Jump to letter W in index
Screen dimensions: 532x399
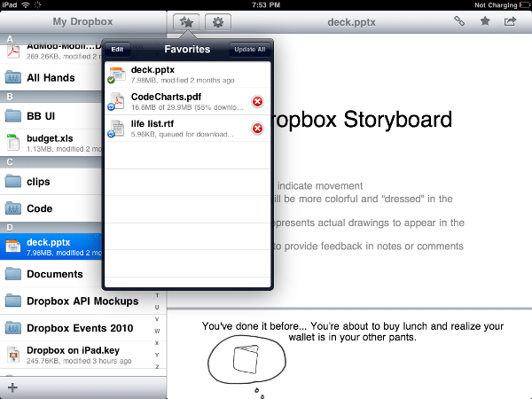[157, 331]
